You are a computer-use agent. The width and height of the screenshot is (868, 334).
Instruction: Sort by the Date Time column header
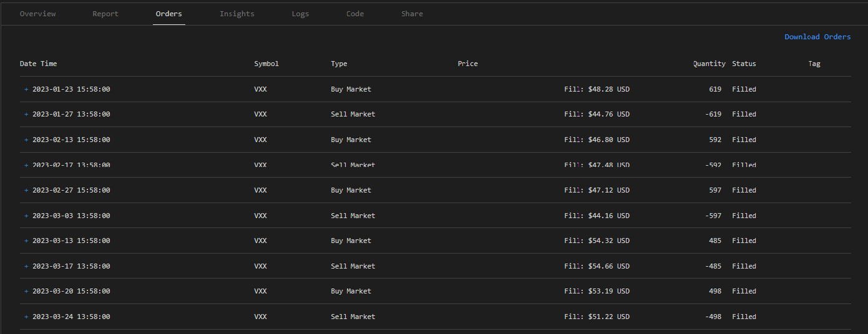[x=39, y=64]
